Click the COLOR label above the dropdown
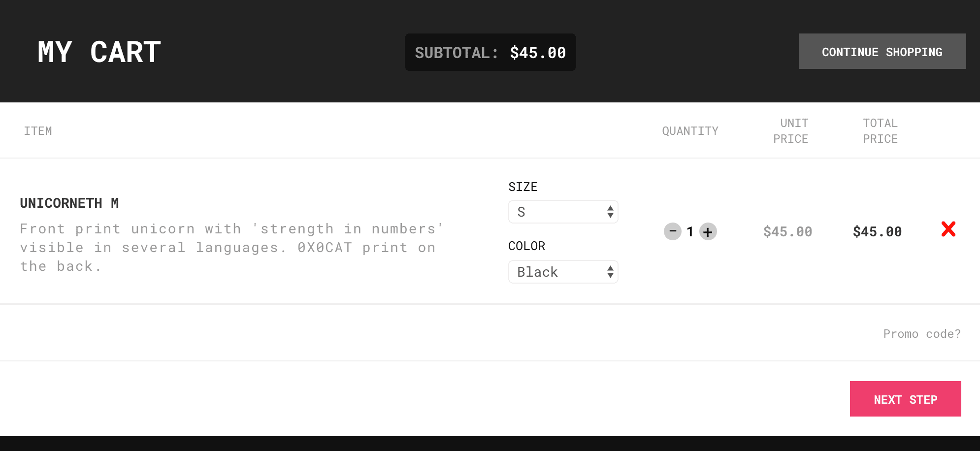The width and height of the screenshot is (980, 451). point(526,246)
